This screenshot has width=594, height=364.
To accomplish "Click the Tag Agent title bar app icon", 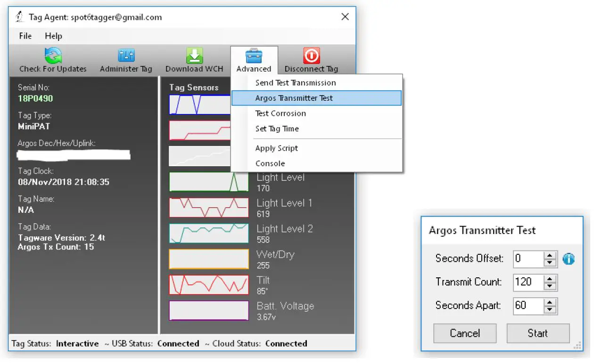I will point(19,17).
